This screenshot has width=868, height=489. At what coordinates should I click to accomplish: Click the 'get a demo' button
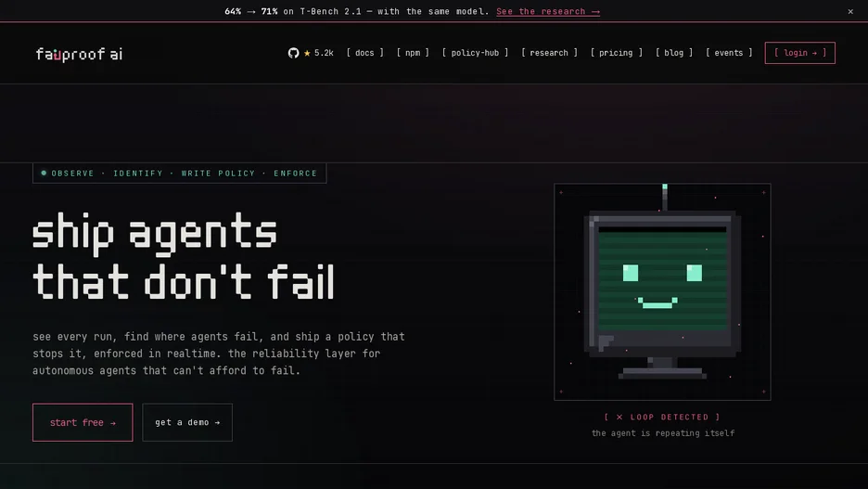click(x=187, y=422)
